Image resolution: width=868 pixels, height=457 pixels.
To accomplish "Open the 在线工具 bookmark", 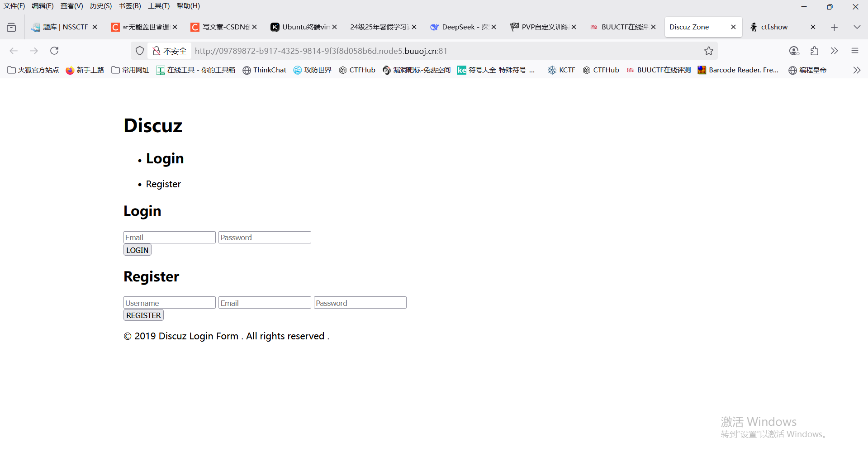I will click(x=196, y=70).
